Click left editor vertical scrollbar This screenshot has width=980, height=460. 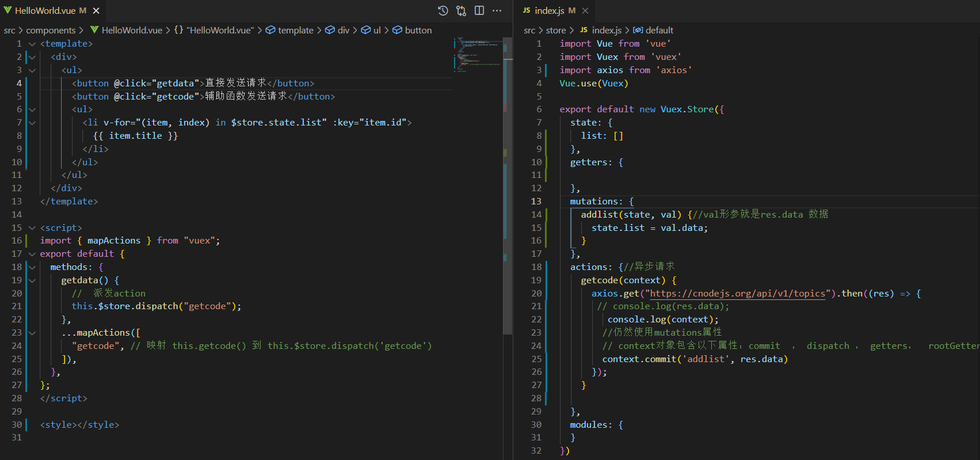point(508,186)
